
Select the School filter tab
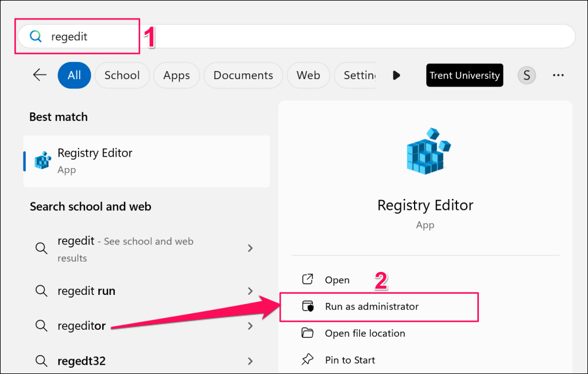pyautogui.click(x=122, y=75)
